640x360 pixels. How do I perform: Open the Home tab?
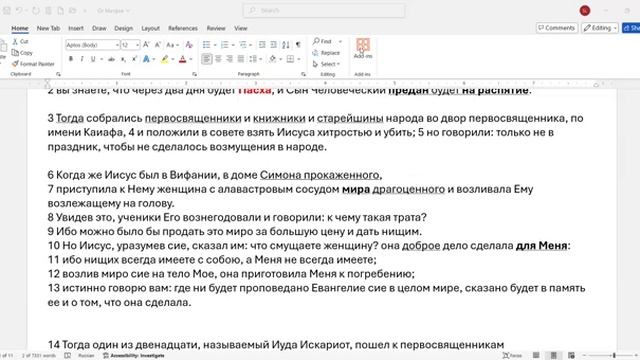[20, 28]
